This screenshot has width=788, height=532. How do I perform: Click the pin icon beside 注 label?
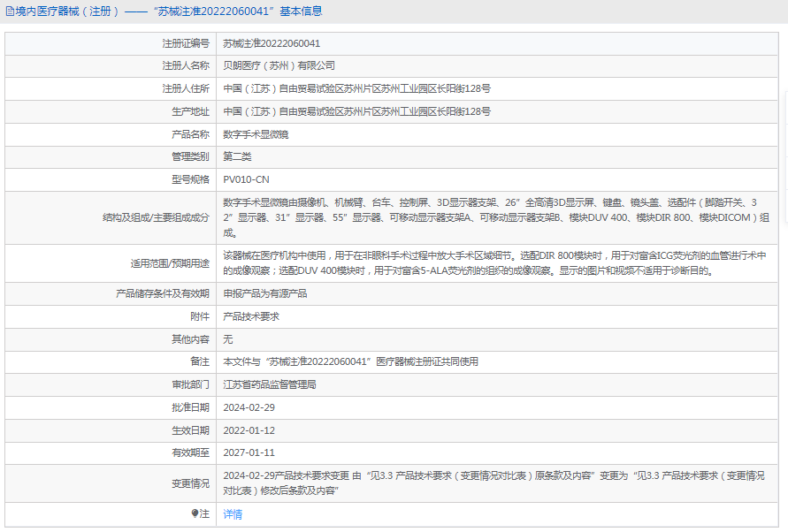coord(195,513)
